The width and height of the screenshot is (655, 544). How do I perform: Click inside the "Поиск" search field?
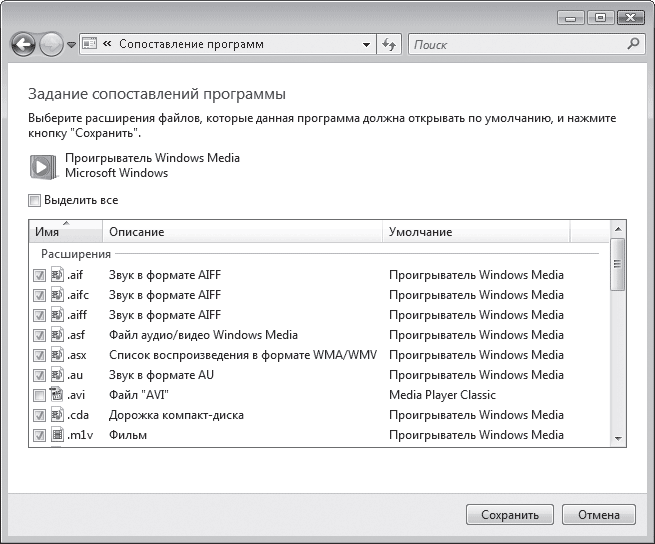coord(514,45)
